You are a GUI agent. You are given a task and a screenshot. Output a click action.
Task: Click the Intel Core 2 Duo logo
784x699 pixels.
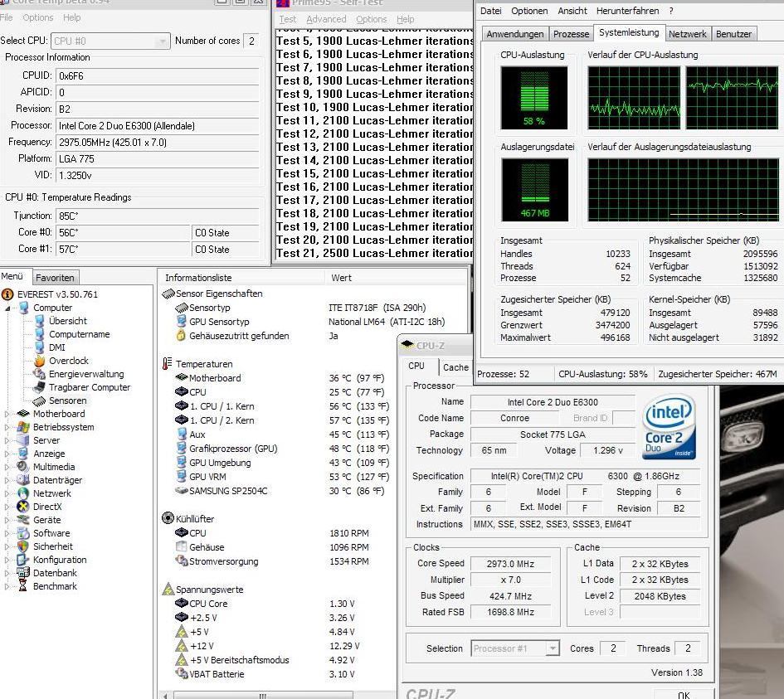pos(669,427)
